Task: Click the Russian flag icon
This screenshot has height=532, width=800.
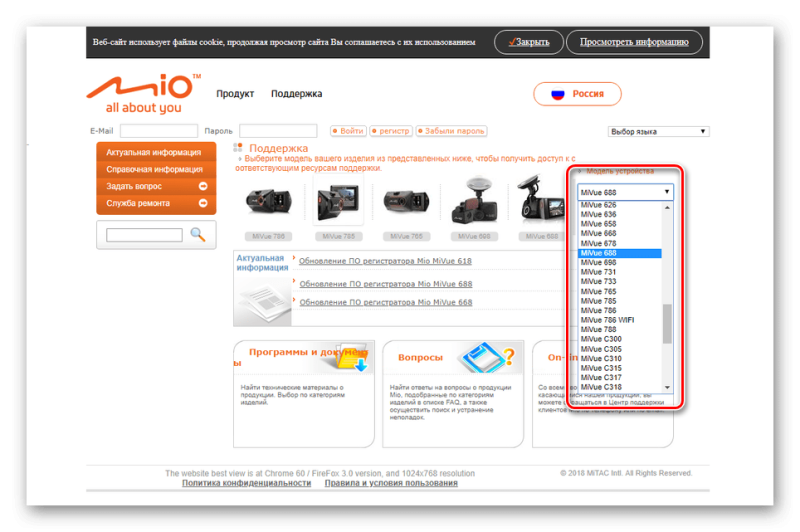Action: (558, 94)
